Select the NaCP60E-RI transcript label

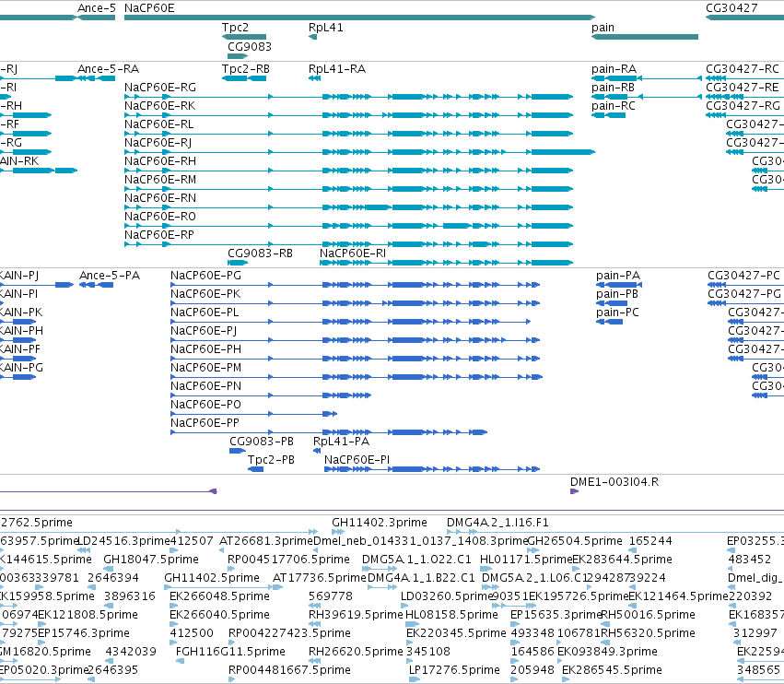point(353,254)
